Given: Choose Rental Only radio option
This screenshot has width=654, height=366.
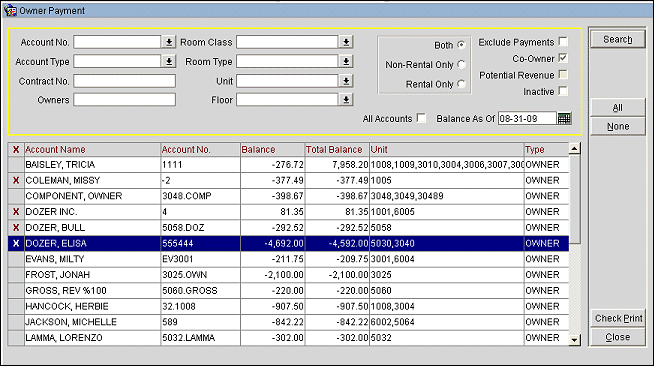Looking at the screenshot, I should (x=461, y=84).
